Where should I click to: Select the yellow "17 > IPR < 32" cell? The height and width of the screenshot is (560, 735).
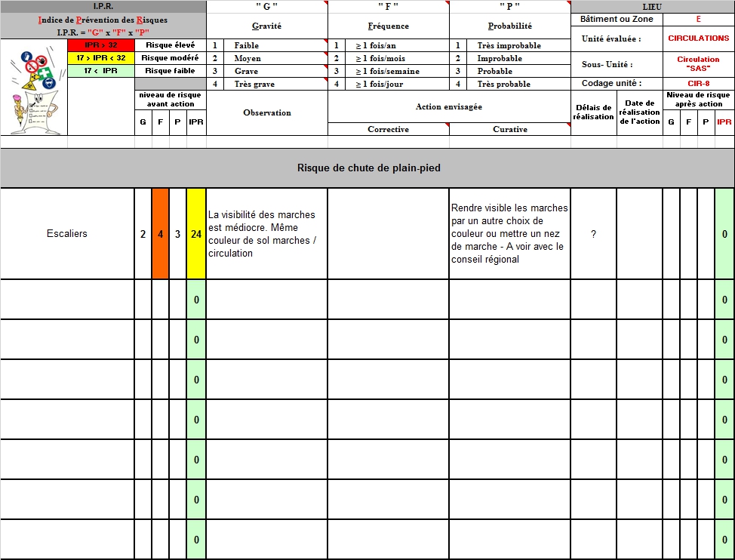click(x=101, y=58)
